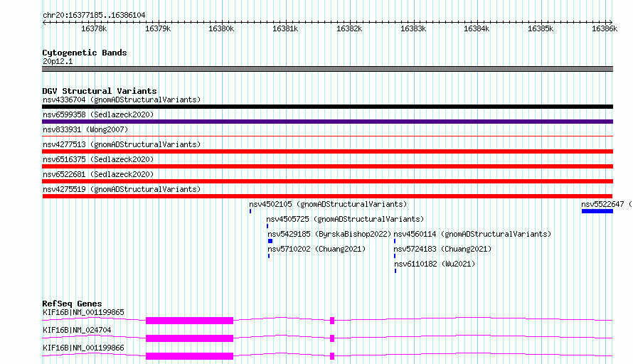The height and width of the screenshot is (364, 633).
Task: Click the nsv5724183 (Chuang2021) label
Action: pyautogui.click(x=442, y=249)
